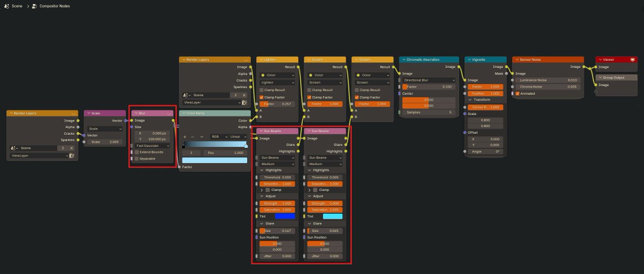644x274 pixels.
Task: Click Image output socket of Sensor Noise node
Action: point(584,67)
